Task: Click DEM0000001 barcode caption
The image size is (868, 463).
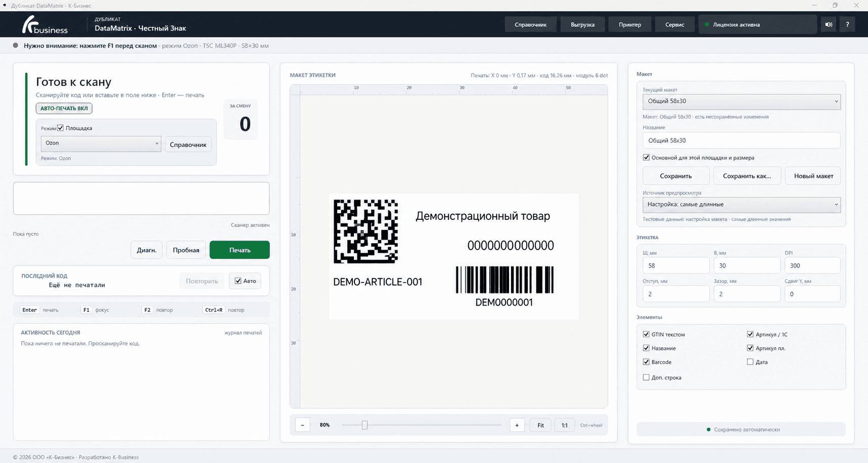Action: [x=504, y=302]
